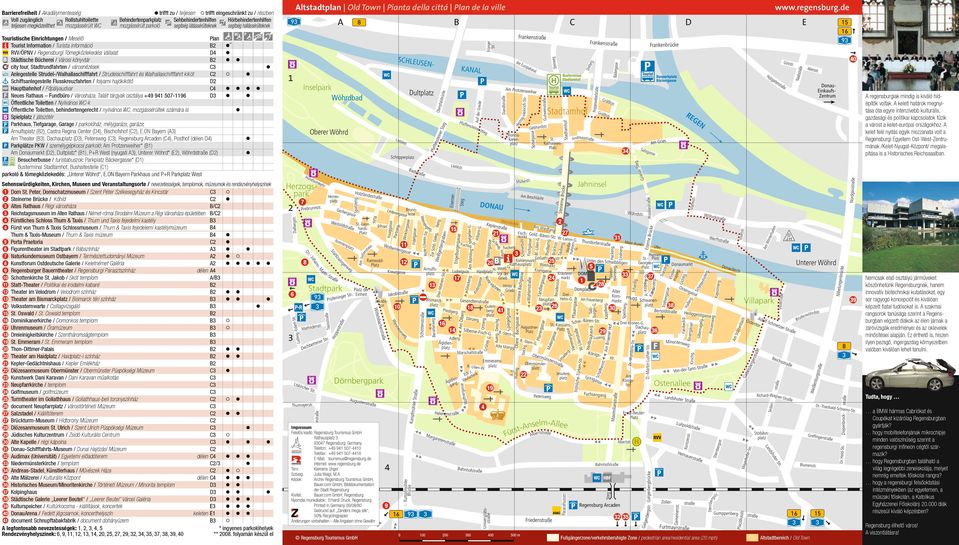Click the yellow RVV icon near the station
Viewport: 959px width, 545px height.
point(657,437)
